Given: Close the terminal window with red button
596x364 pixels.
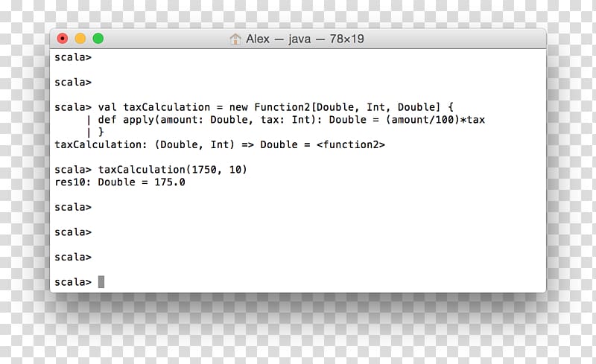Looking at the screenshot, I should point(63,39).
